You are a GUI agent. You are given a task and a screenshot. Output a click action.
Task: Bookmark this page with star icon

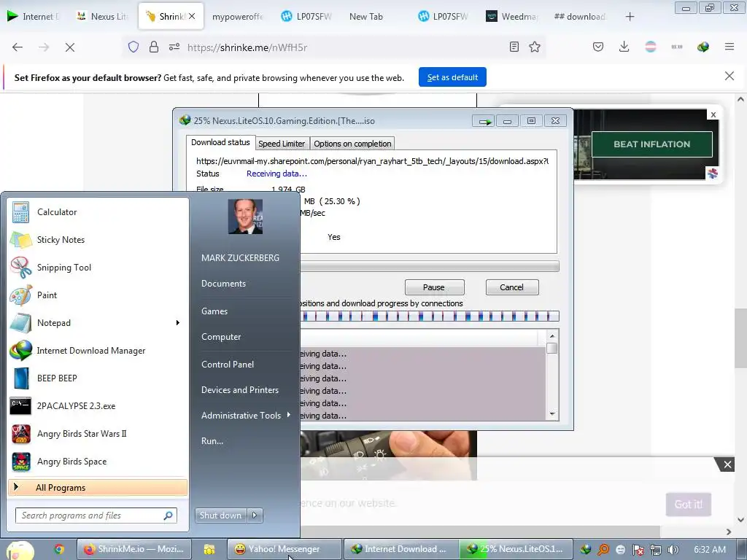(x=535, y=47)
